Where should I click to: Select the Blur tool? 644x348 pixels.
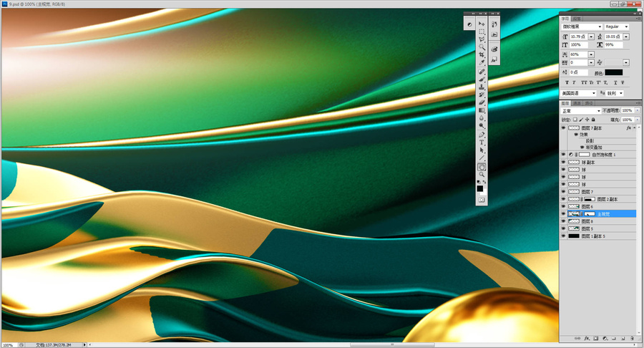coord(482,118)
